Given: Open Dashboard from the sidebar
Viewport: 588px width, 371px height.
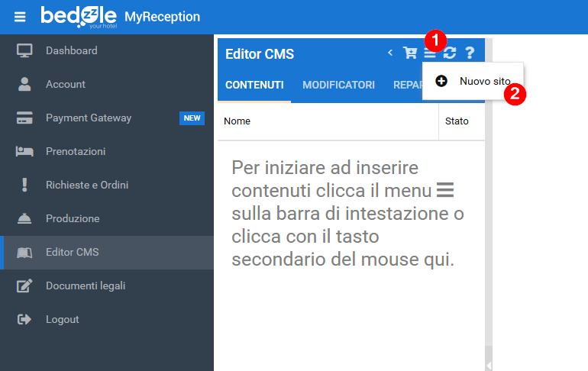Looking at the screenshot, I should 71,51.
